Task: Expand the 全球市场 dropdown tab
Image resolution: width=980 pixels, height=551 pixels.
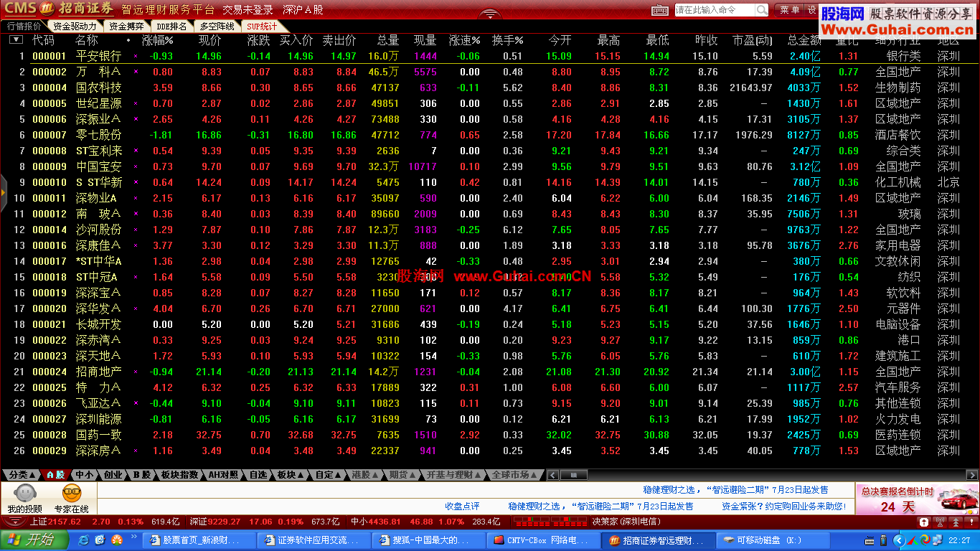Action: coord(514,475)
